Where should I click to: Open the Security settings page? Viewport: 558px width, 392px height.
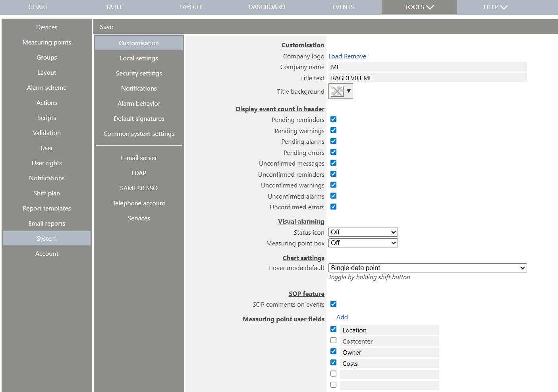139,73
